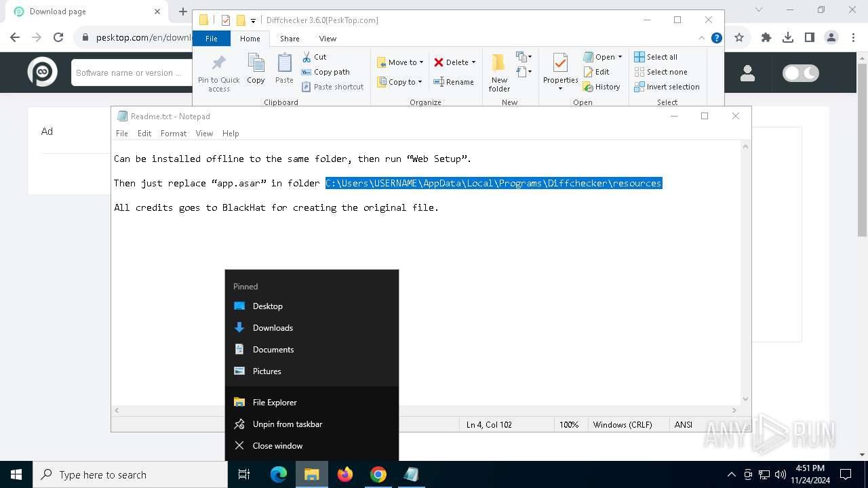Open Notepad File menu
The image size is (868, 488).
122,134
